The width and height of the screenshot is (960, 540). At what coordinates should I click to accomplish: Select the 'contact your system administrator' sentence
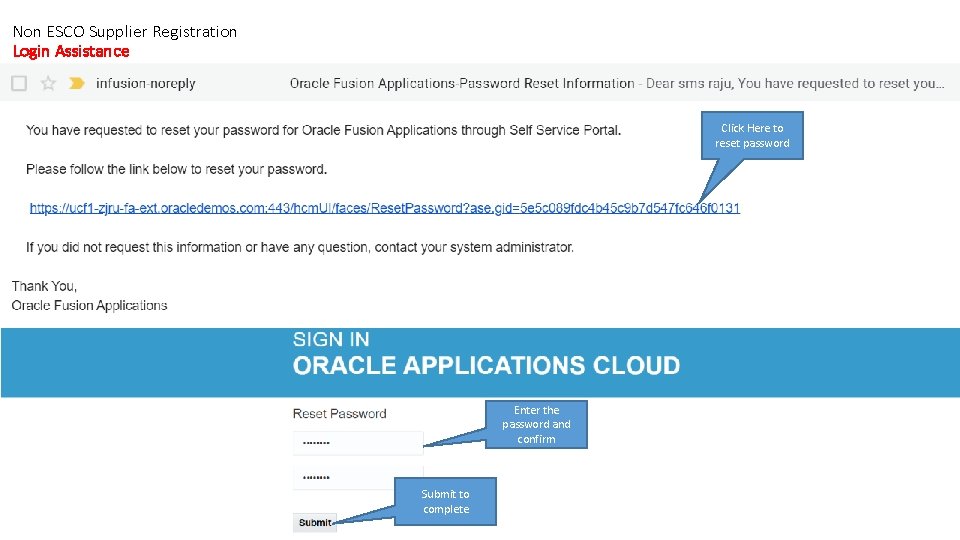pyautogui.click(x=300, y=247)
